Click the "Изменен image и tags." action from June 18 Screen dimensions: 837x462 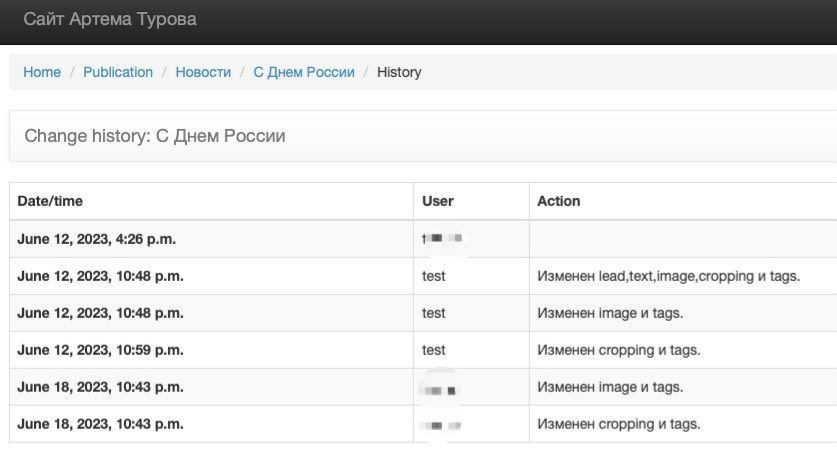[610, 387]
